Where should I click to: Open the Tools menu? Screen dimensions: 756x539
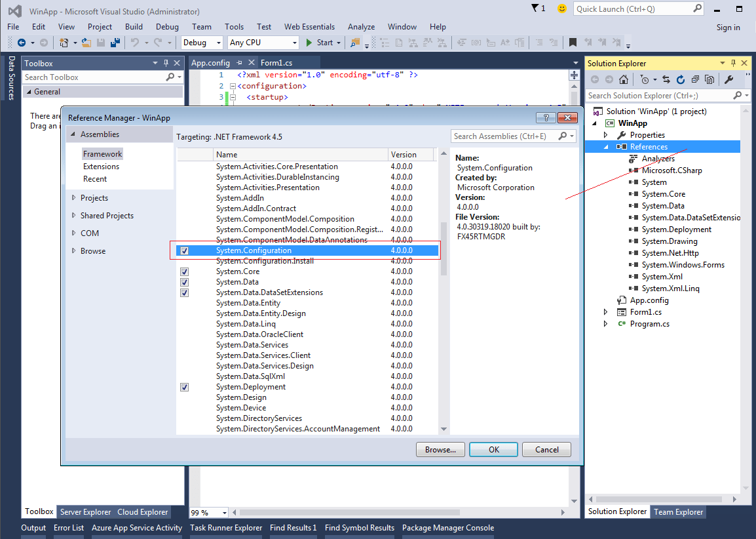coord(234,27)
